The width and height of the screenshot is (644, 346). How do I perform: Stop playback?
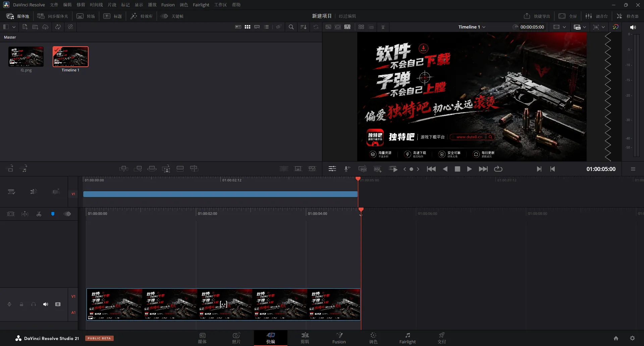[x=457, y=169]
